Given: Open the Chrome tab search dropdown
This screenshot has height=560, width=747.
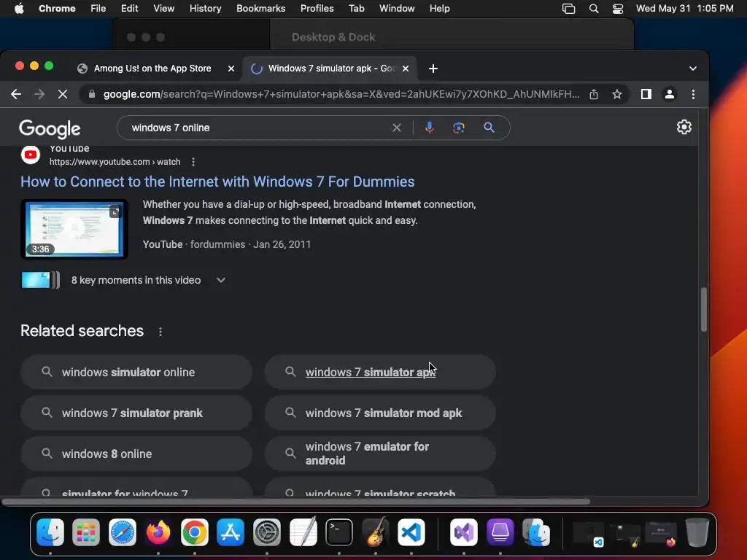Looking at the screenshot, I should point(693,69).
